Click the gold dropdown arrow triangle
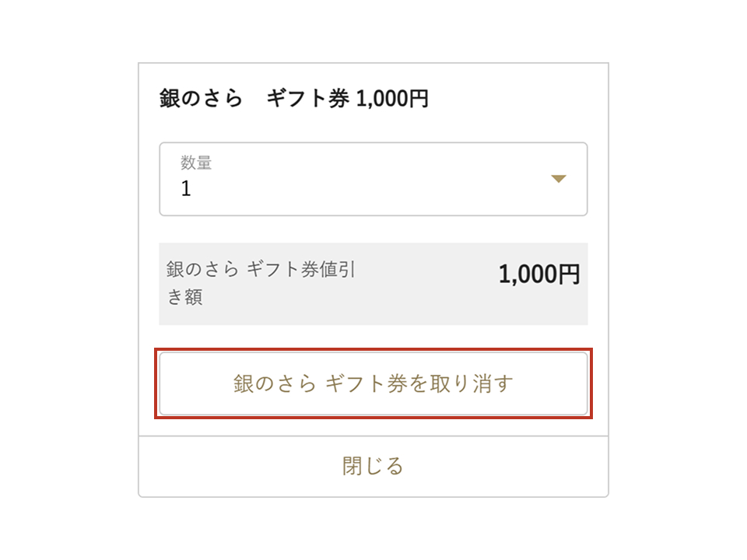Image resolution: width=747 pixels, height=560 pixels. click(x=558, y=180)
